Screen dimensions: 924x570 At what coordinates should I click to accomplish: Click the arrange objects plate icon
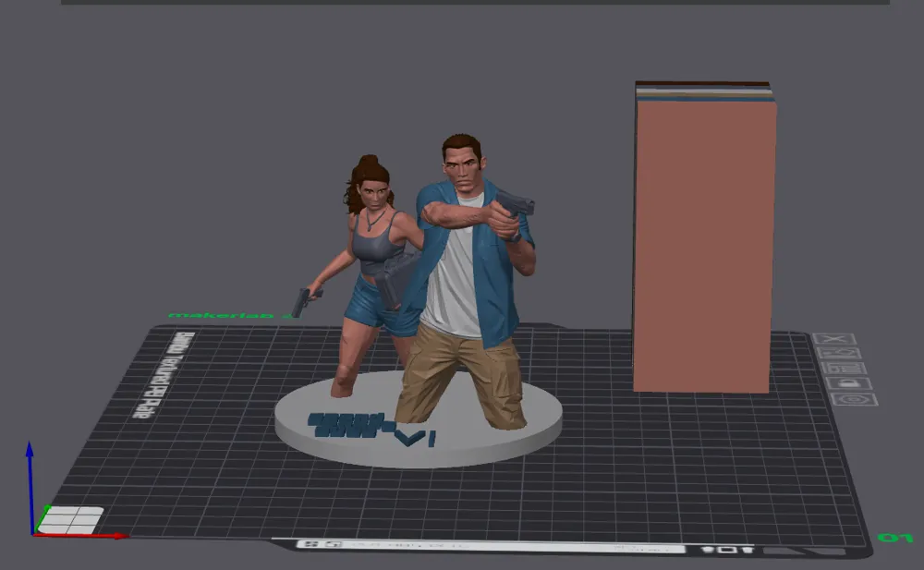click(844, 369)
